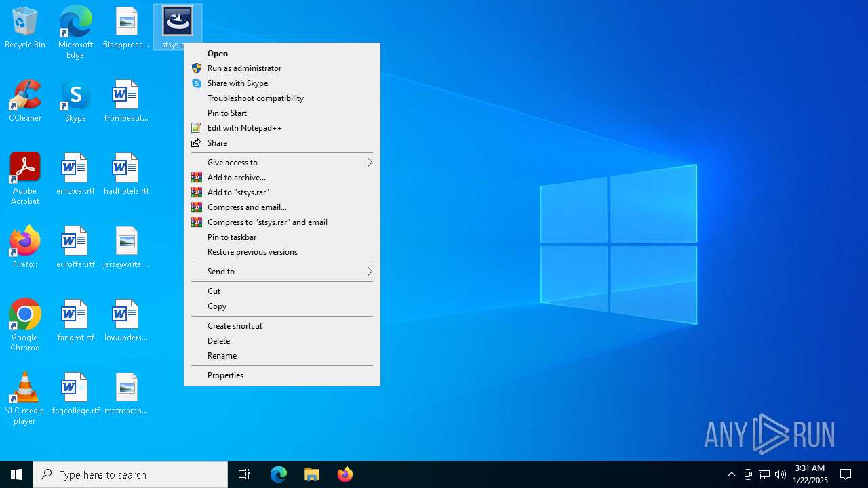Open the network status tray icon
The height and width of the screenshot is (488, 868).
click(x=764, y=474)
